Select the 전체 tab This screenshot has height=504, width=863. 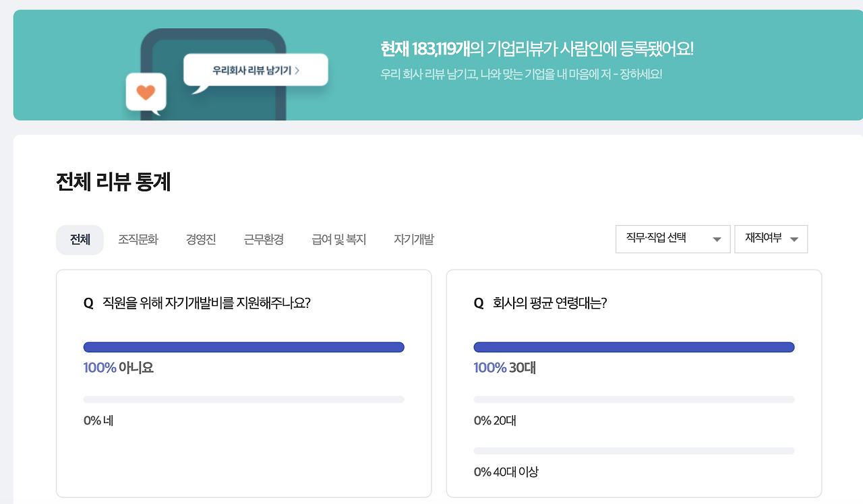[x=80, y=240]
